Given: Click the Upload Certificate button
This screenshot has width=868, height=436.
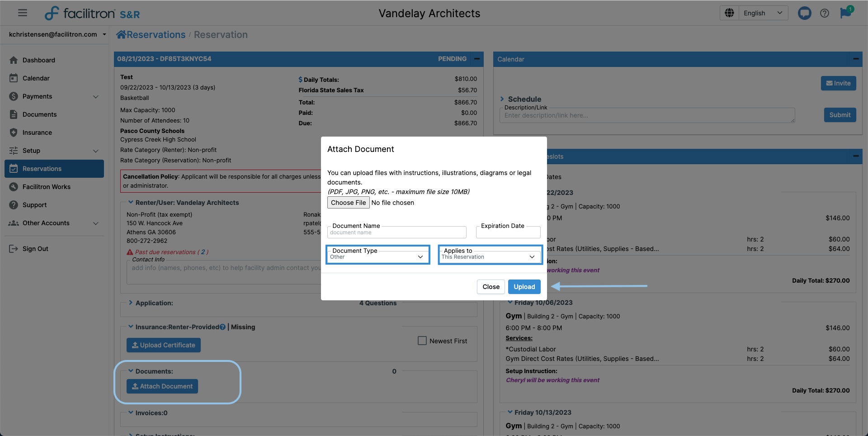Looking at the screenshot, I should (x=164, y=345).
